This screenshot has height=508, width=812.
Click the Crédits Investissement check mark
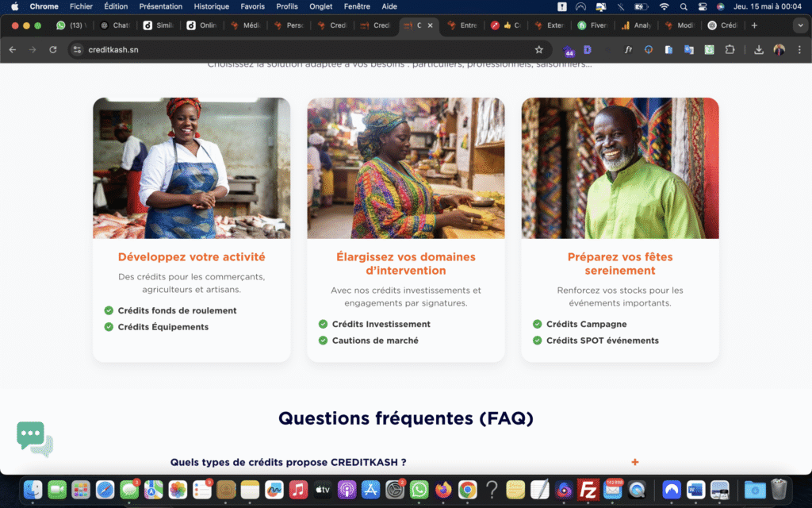point(323,324)
